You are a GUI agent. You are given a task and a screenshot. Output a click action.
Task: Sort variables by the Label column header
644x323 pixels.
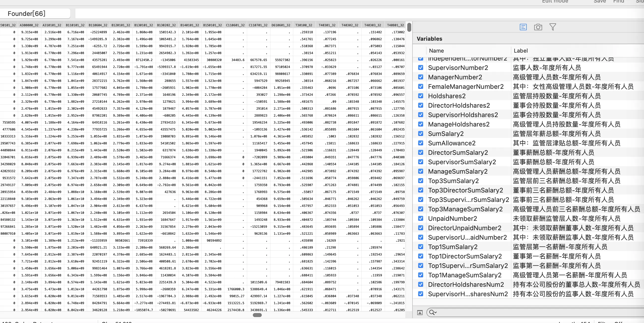pos(521,51)
